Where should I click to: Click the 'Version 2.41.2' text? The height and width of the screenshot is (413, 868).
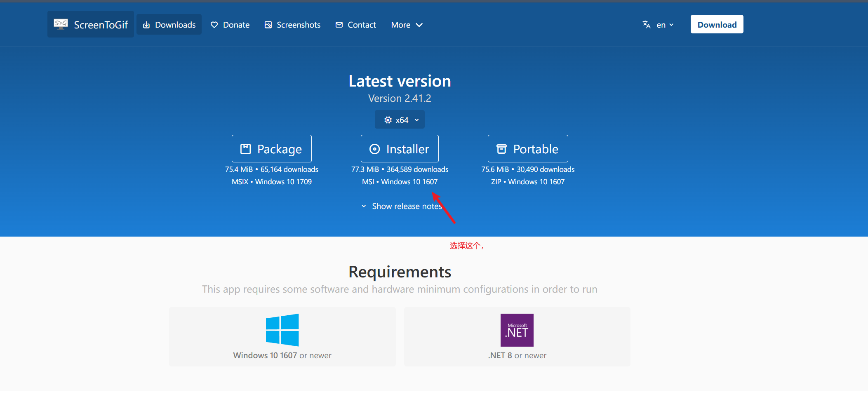click(x=400, y=98)
